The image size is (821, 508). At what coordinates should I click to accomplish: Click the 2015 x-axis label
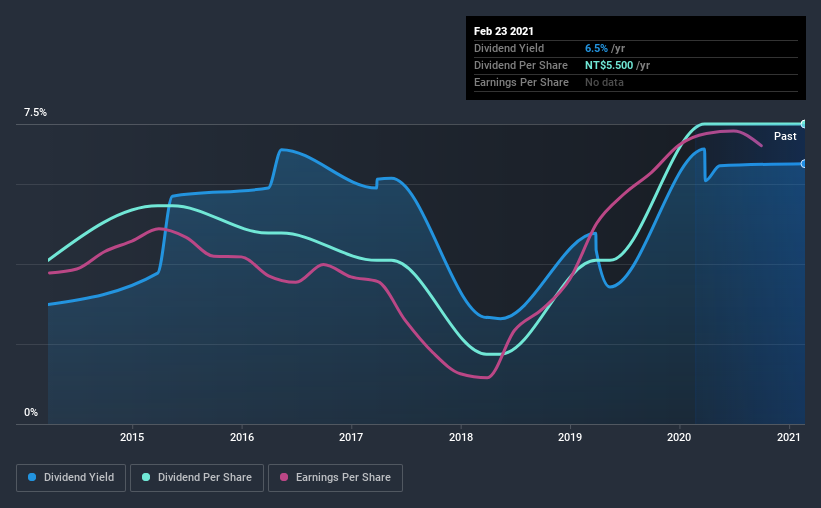132,437
